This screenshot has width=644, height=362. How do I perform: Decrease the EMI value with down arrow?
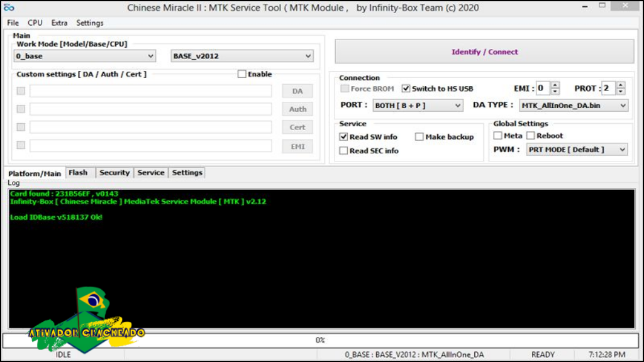(x=555, y=91)
